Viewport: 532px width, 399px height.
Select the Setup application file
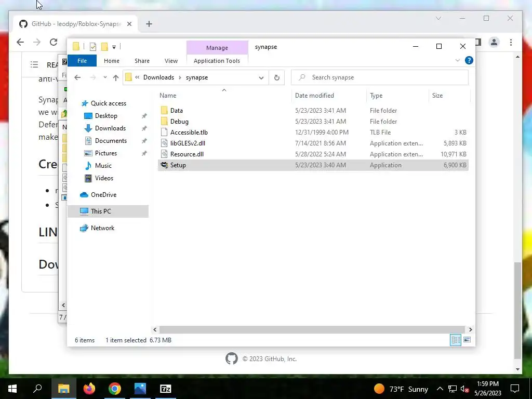click(313, 165)
